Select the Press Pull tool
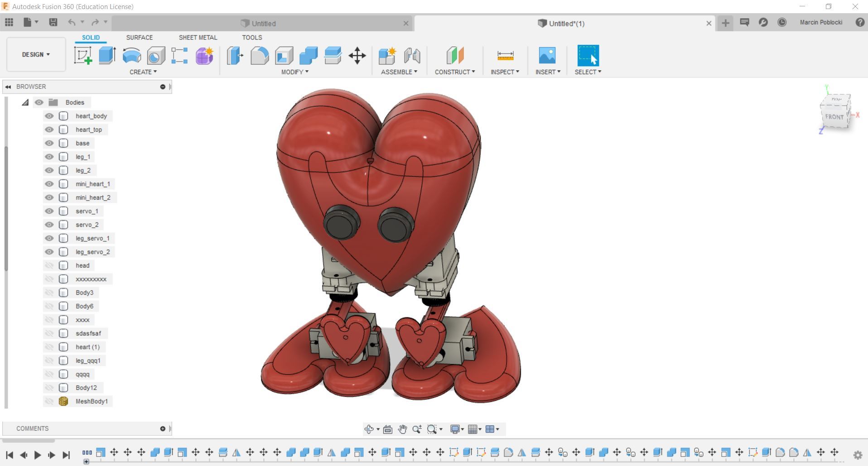Image resolution: width=868 pixels, height=466 pixels. pos(235,56)
